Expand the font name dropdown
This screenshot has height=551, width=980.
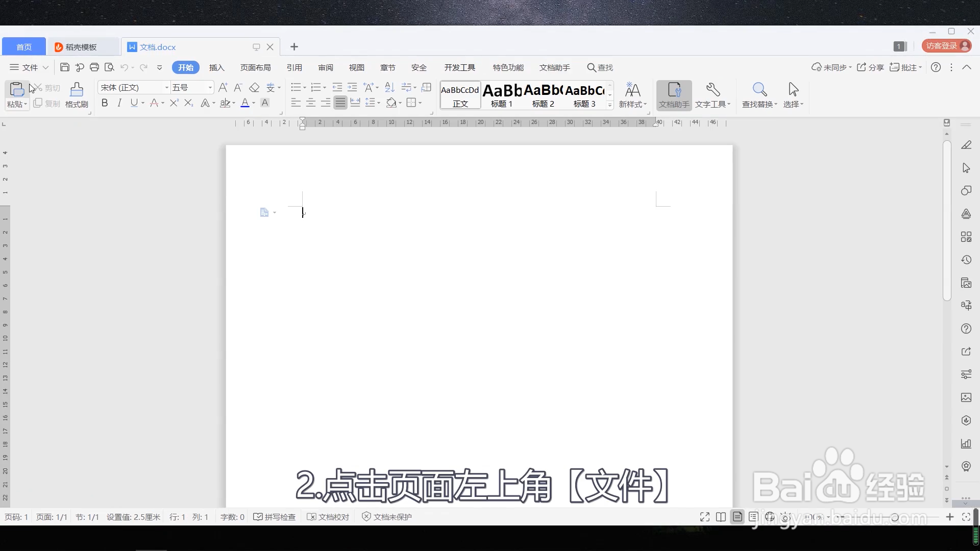pos(166,88)
